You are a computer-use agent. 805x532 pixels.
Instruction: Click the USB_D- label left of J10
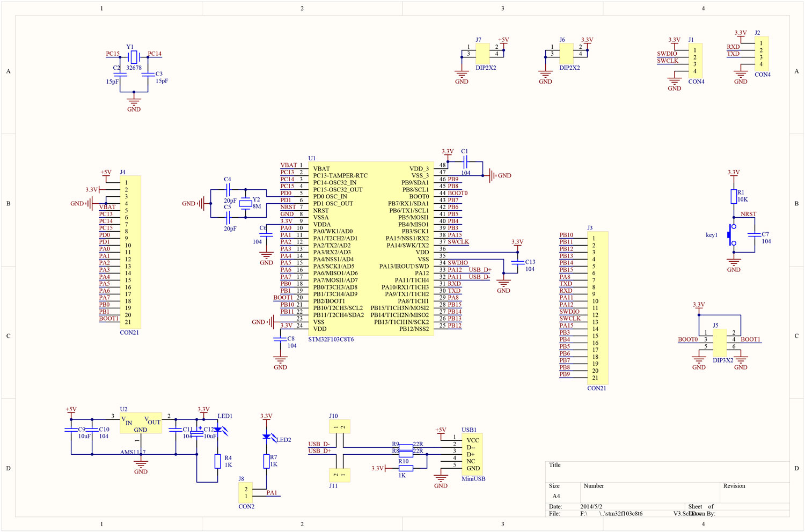coord(319,444)
